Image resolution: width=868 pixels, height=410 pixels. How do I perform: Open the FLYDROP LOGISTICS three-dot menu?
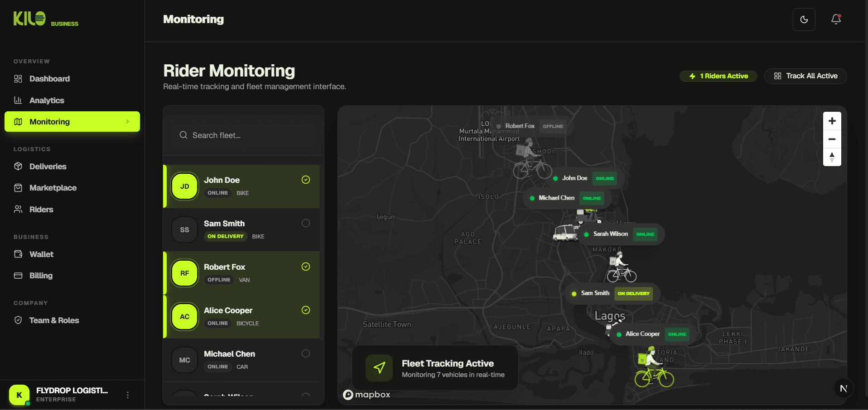(x=128, y=395)
